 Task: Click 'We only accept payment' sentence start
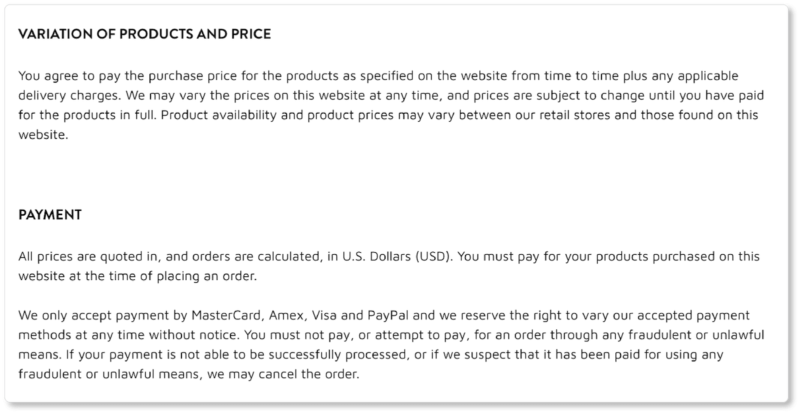pyautogui.click(x=94, y=315)
